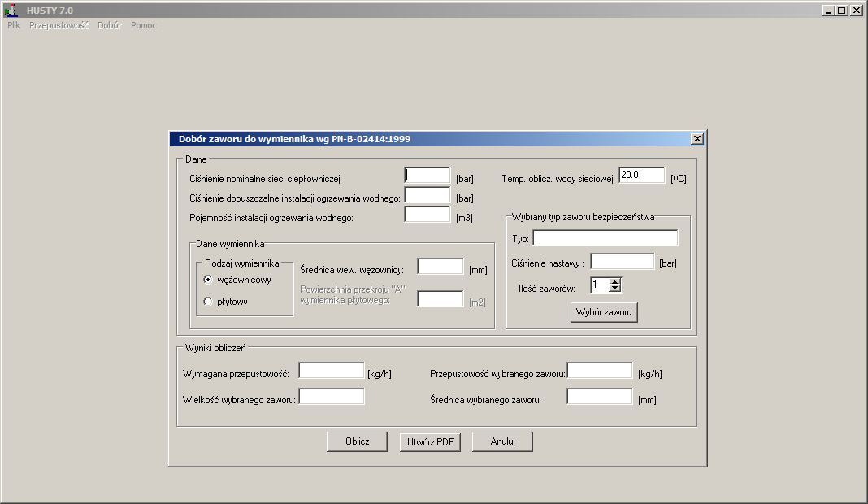868x504 pixels.
Task: Focus the Ciśnienie nominalne sieci ciepłowniczej field
Action: (427, 176)
